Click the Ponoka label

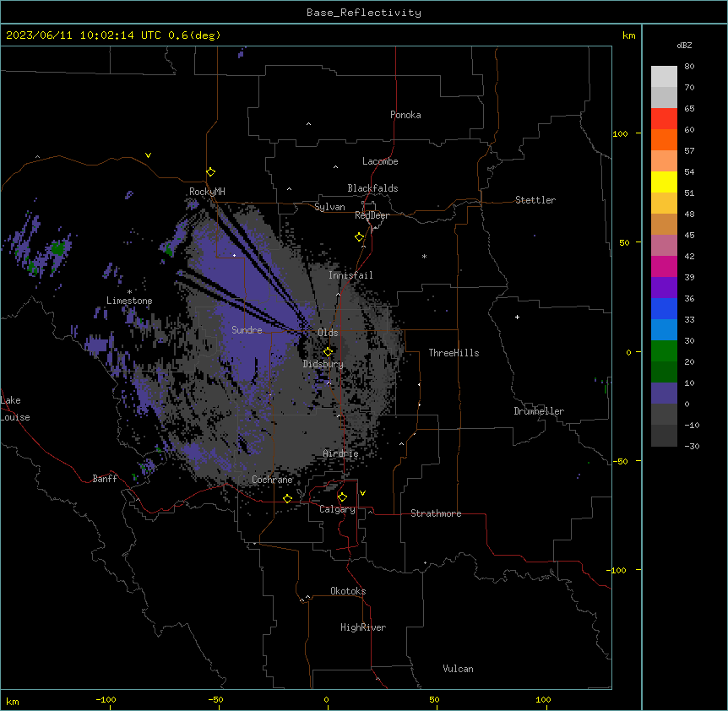405,115
